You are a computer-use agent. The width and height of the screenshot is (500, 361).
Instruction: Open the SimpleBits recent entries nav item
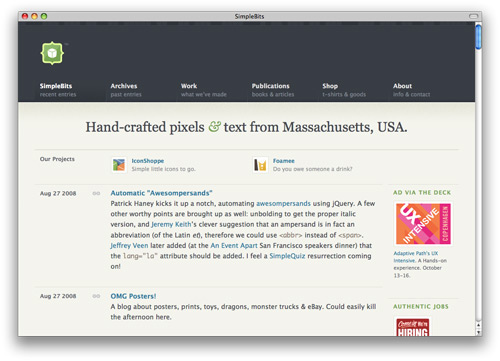58,90
